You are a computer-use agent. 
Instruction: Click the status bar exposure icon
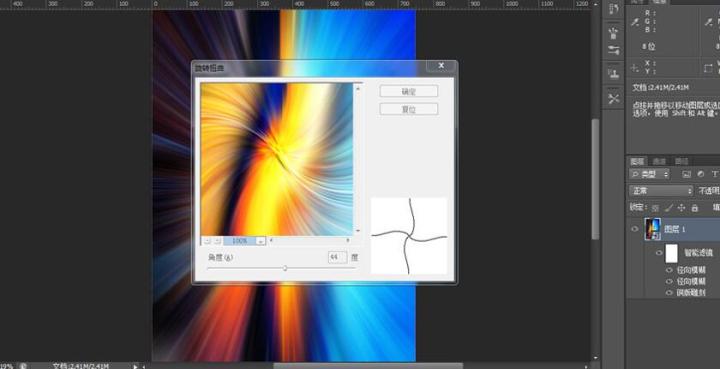[22, 366]
